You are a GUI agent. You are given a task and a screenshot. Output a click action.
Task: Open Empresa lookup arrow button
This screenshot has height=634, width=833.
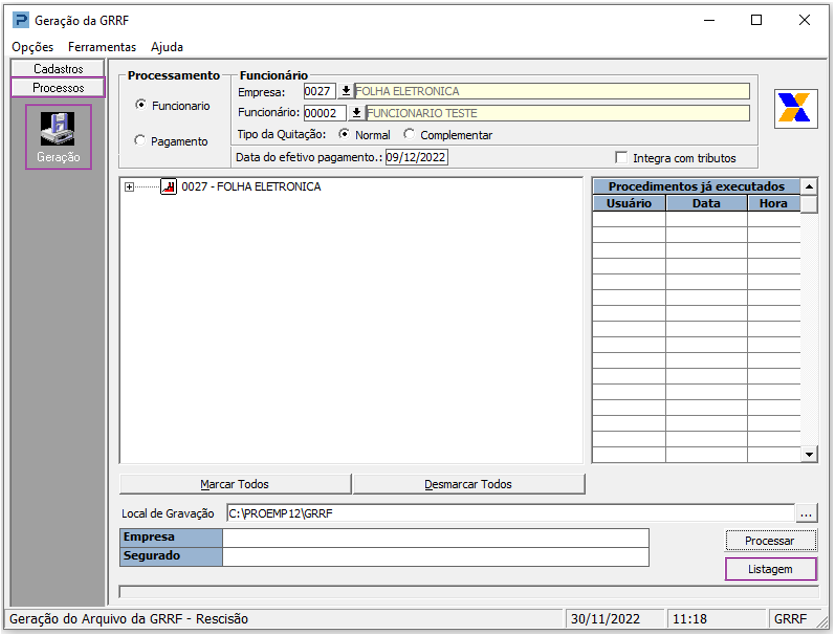[346, 91]
